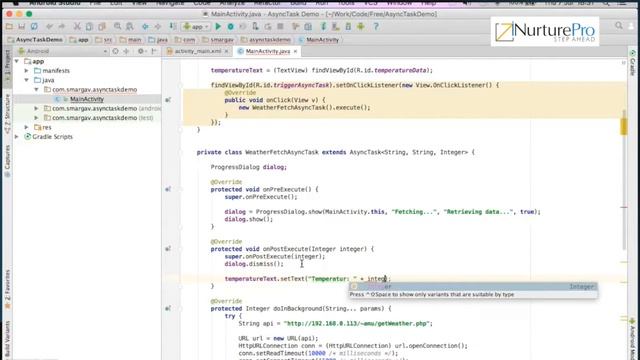This screenshot has width=640, height=360.
Task: Click the yellow warning stripe marker
Action: [624, 126]
